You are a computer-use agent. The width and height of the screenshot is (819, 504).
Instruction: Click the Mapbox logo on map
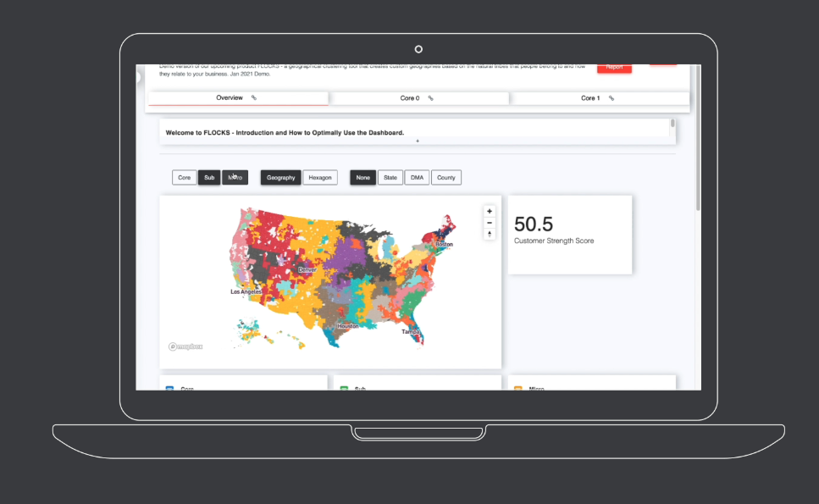(185, 346)
